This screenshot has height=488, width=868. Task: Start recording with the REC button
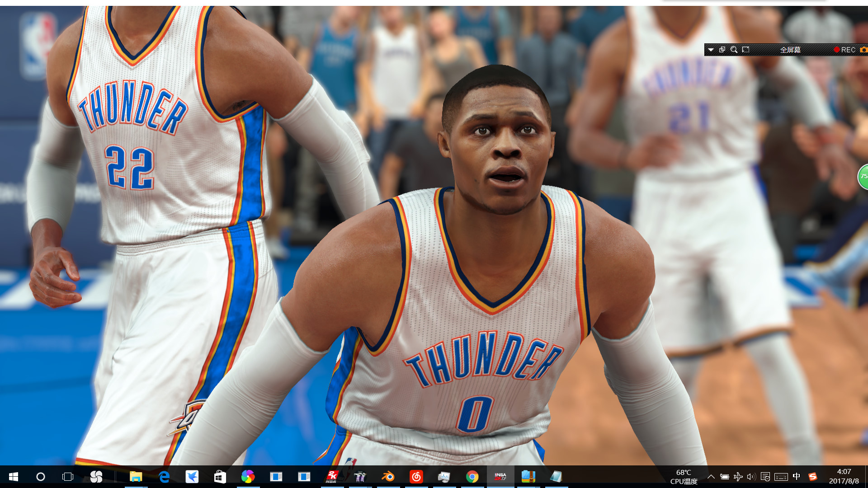click(x=845, y=50)
